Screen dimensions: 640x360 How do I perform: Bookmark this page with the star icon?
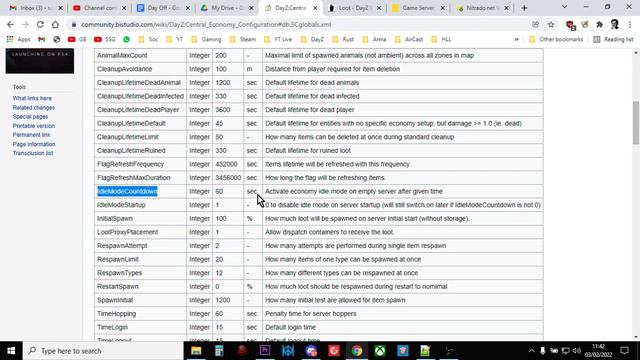click(551, 24)
